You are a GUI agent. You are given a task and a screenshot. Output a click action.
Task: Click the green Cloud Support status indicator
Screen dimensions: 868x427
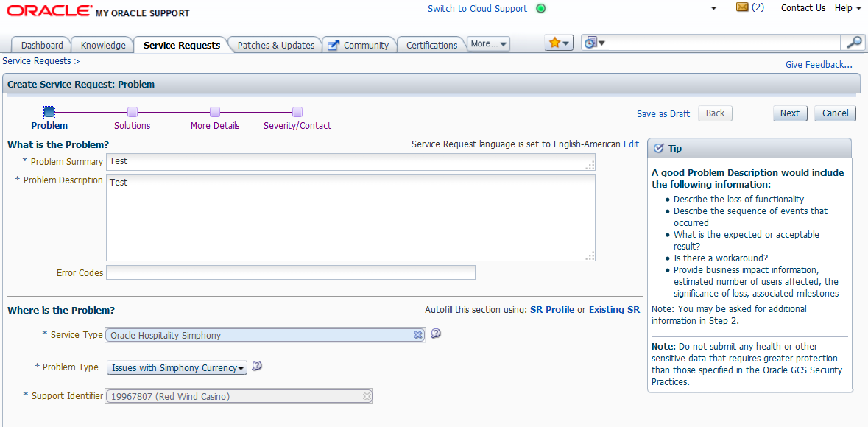pyautogui.click(x=541, y=8)
